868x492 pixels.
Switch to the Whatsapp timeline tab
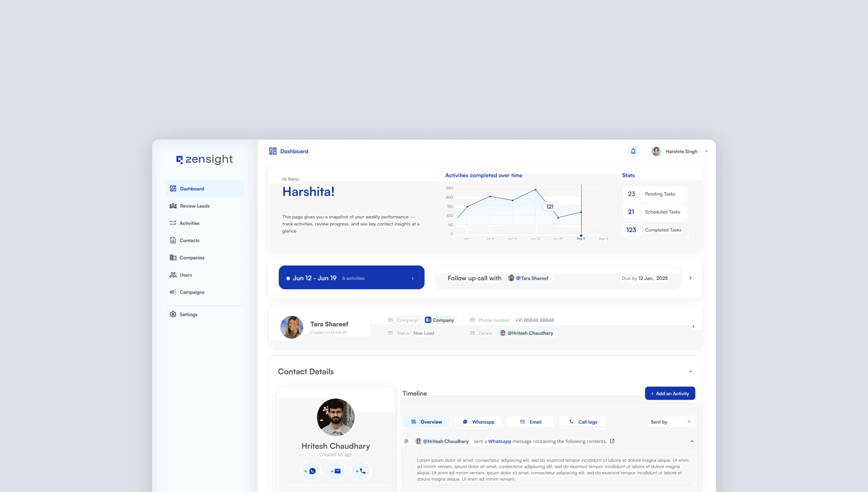pyautogui.click(x=479, y=422)
